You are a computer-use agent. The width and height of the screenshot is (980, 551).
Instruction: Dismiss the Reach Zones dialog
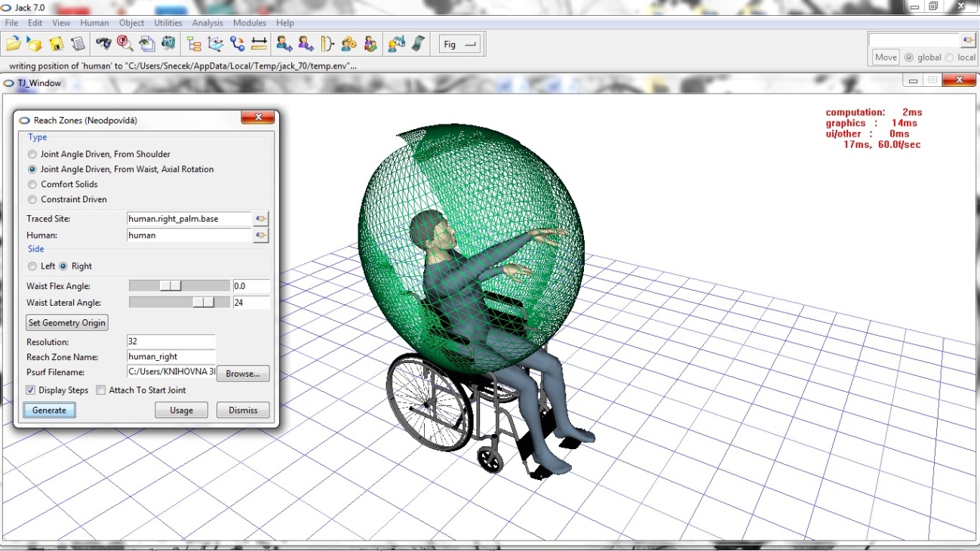pos(243,411)
